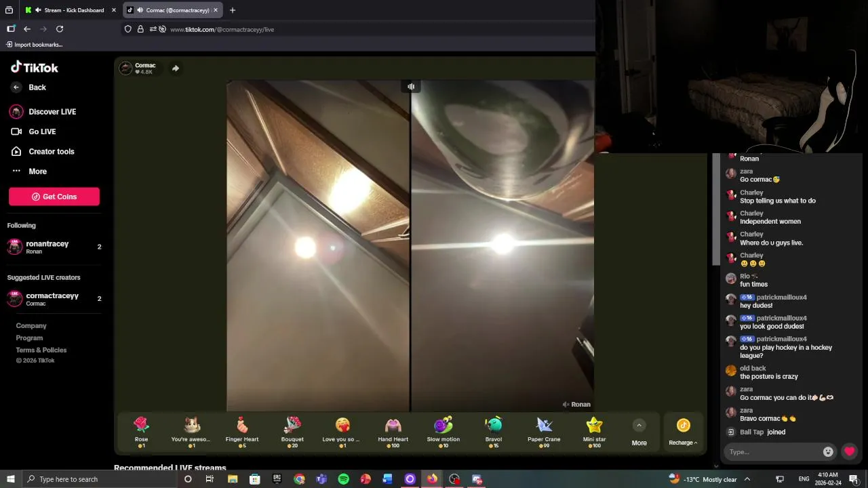Send a Paper Crane gift

544,432
